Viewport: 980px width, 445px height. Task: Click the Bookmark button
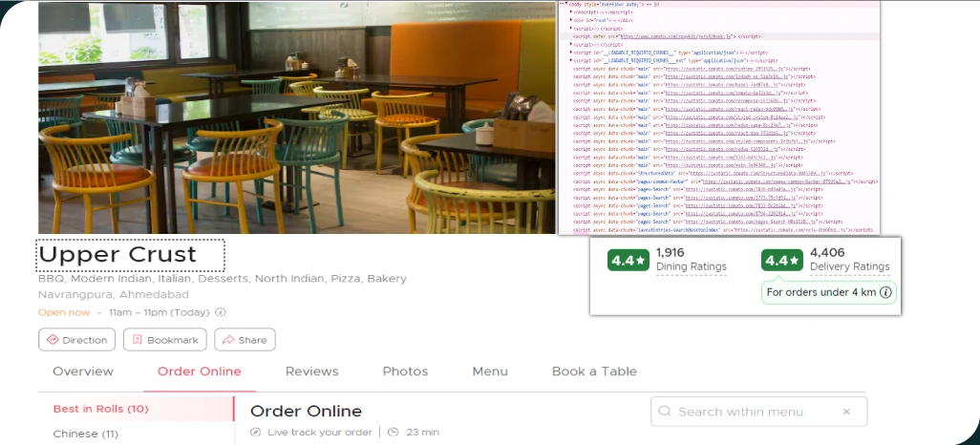pos(165,339)
